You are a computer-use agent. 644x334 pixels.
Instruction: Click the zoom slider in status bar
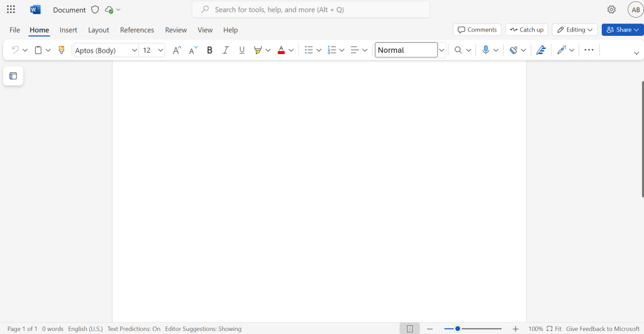point(473,329)
